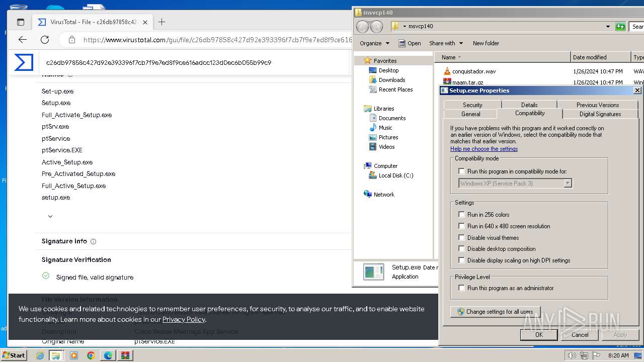Open Downloads in navigation pane
The height and width of the screenshot is (362, 644).
coord(392,80)
